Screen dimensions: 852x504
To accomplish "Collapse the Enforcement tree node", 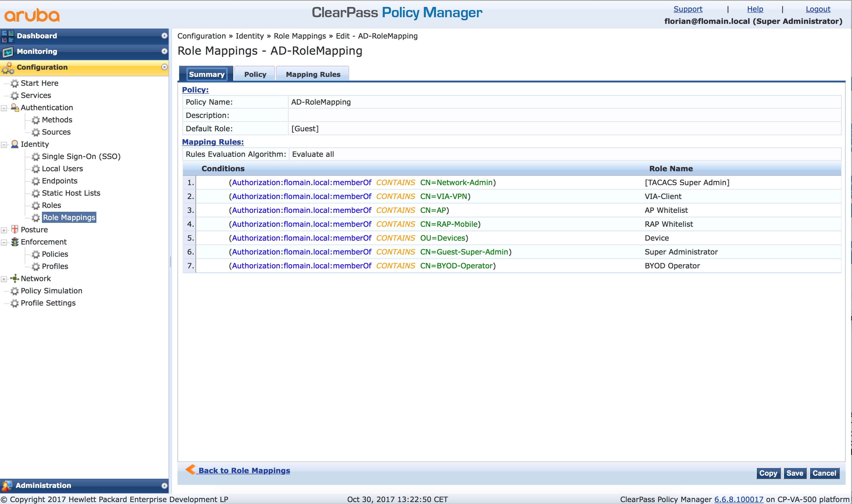I will coord(4,243).
